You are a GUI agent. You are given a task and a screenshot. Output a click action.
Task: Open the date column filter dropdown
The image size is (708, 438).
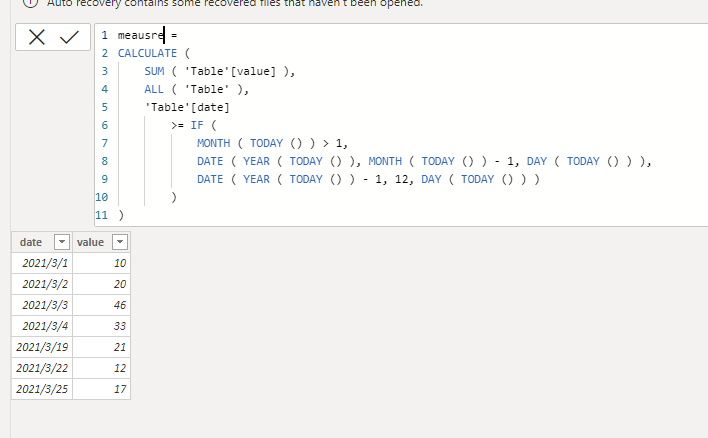point(62,242)
